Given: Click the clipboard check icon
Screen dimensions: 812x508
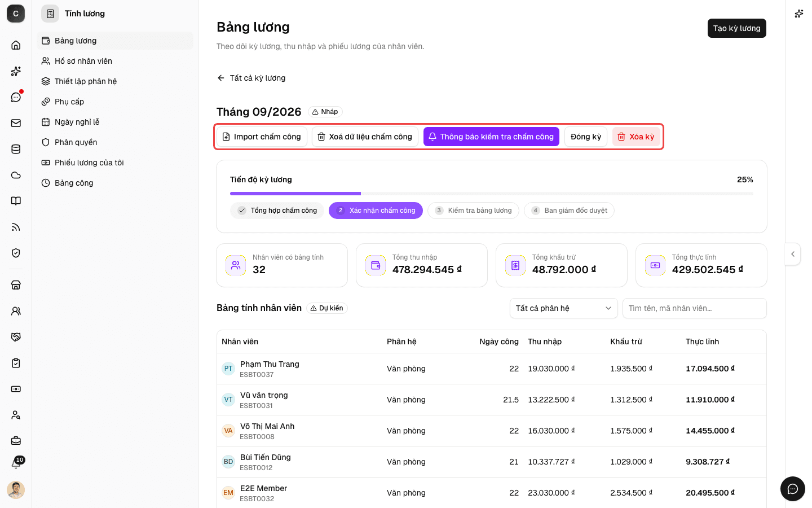Looking at the screenshot, I should point(16,363).
